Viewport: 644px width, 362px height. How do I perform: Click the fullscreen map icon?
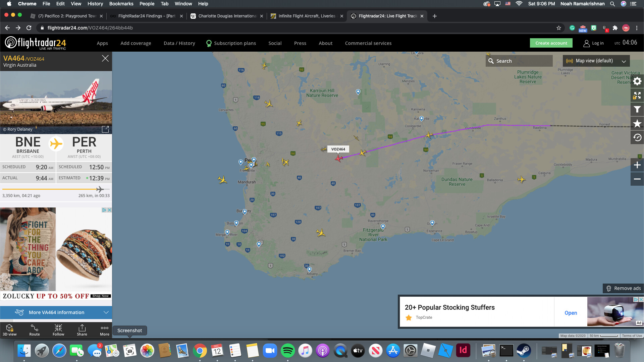637,96
